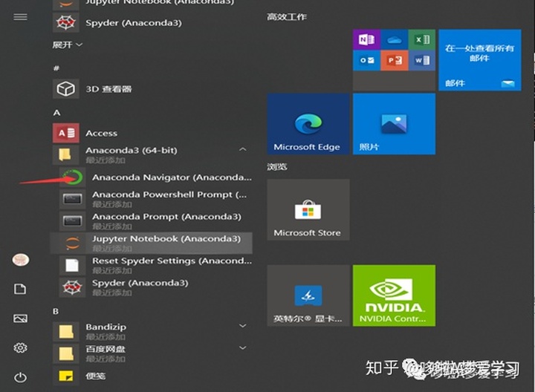
Task: Expand the Bandizip folder chevron
Action: [242, 326]
